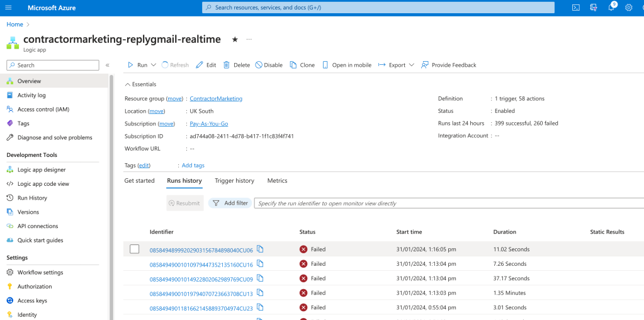Switch to the Trigger history tab

click(x=235, y=181)
